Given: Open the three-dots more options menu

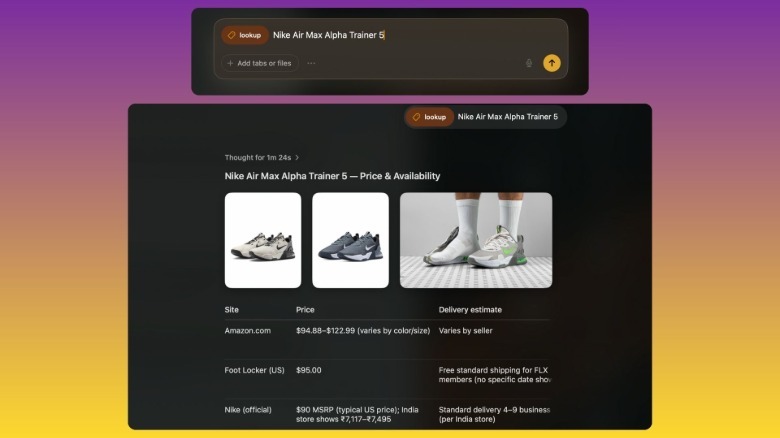Looking at the screenshot, I should [x=311, y=63].
